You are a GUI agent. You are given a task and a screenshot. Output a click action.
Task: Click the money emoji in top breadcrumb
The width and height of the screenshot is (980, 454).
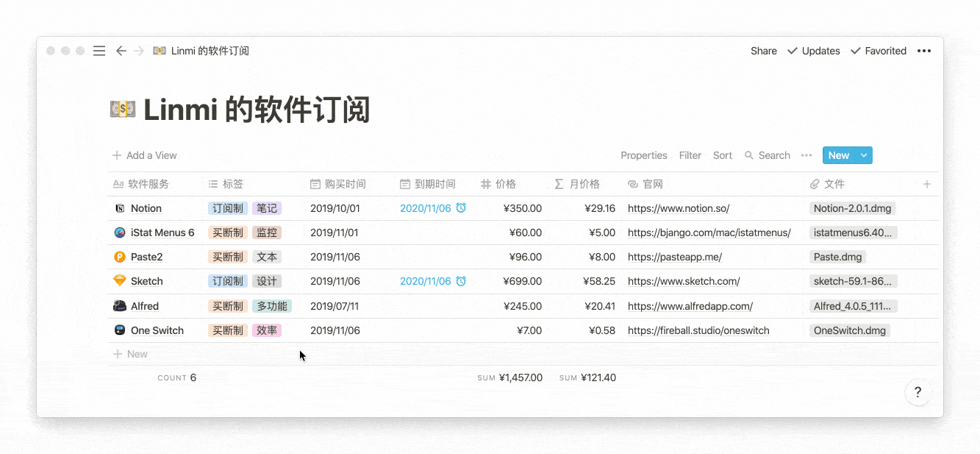pyautogui.click(x=159, y=51)
